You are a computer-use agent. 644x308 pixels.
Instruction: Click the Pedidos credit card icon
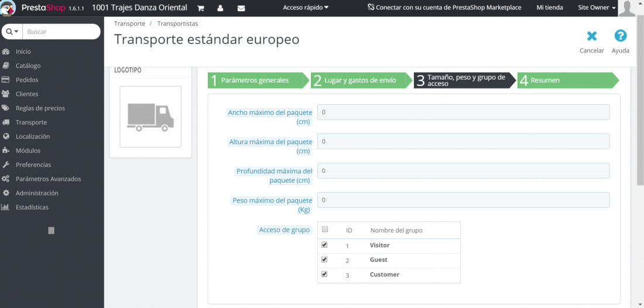pyautogui.click(x=6, y=80)
